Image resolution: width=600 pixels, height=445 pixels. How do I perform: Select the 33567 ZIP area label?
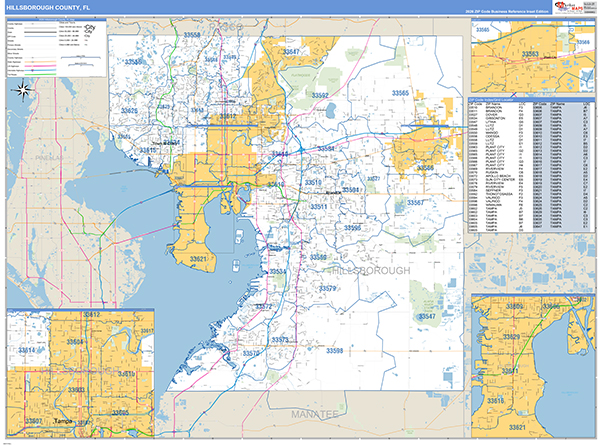pyautogui.click(x=417, y=203)
